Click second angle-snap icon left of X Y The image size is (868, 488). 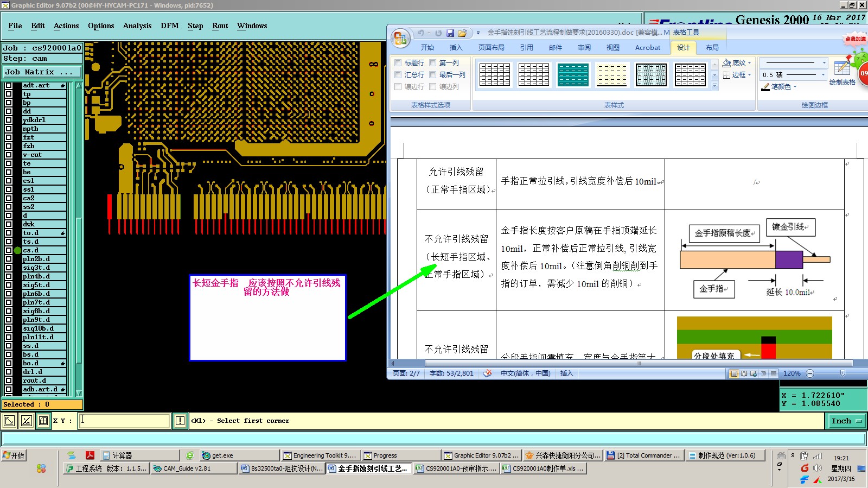pos(26,421)
